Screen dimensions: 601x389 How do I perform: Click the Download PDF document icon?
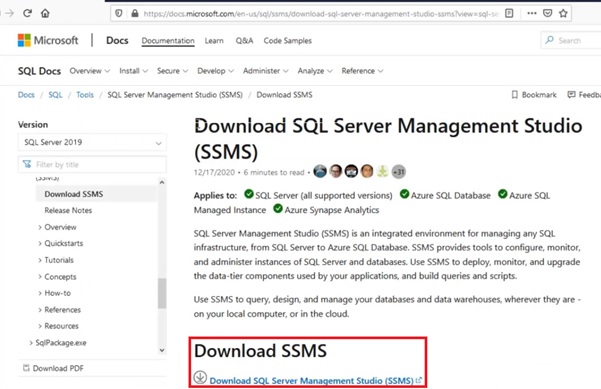coord(26,368)
